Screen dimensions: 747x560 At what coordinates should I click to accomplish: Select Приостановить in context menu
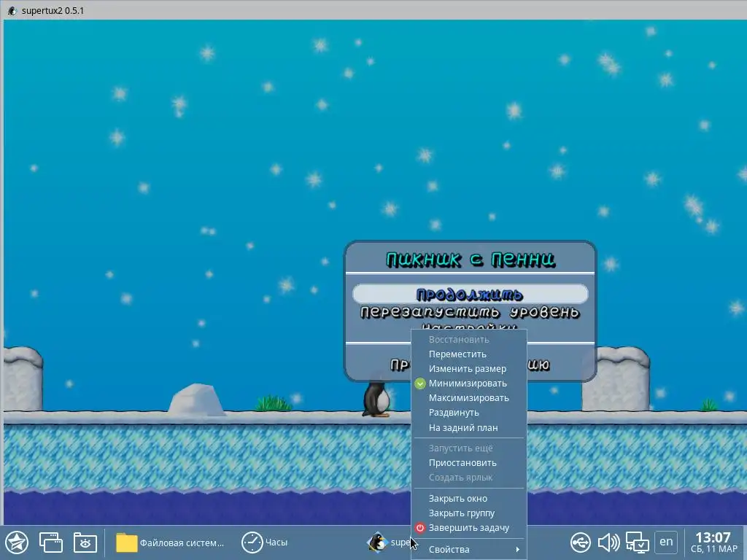pos(469,463)
